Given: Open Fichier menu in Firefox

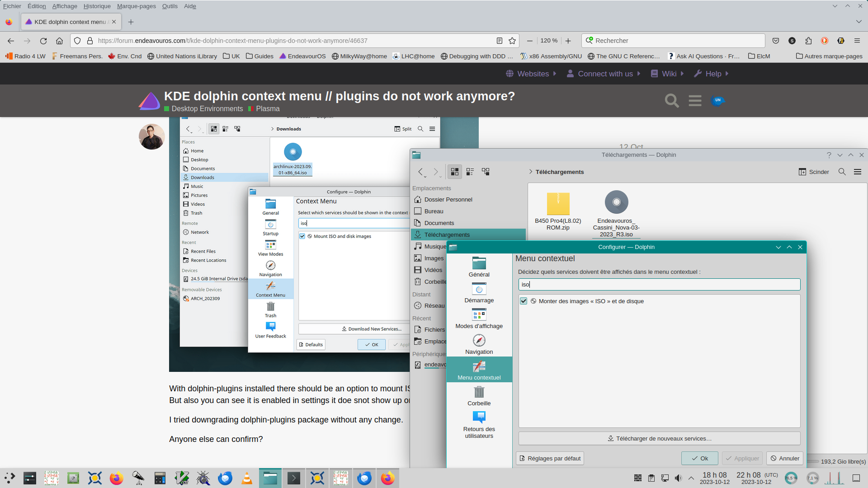Looking at the screenshot, I should click(12, 6).
